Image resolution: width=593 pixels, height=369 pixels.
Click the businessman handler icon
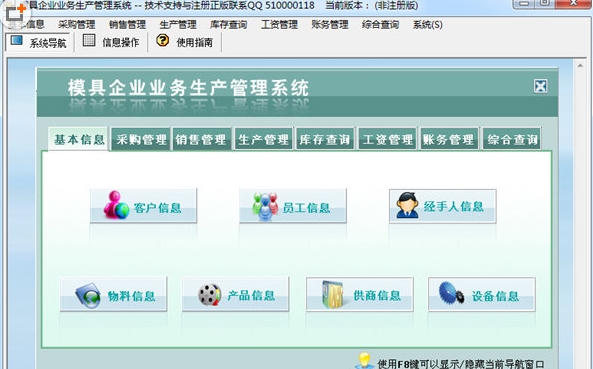tap(407, 205)
